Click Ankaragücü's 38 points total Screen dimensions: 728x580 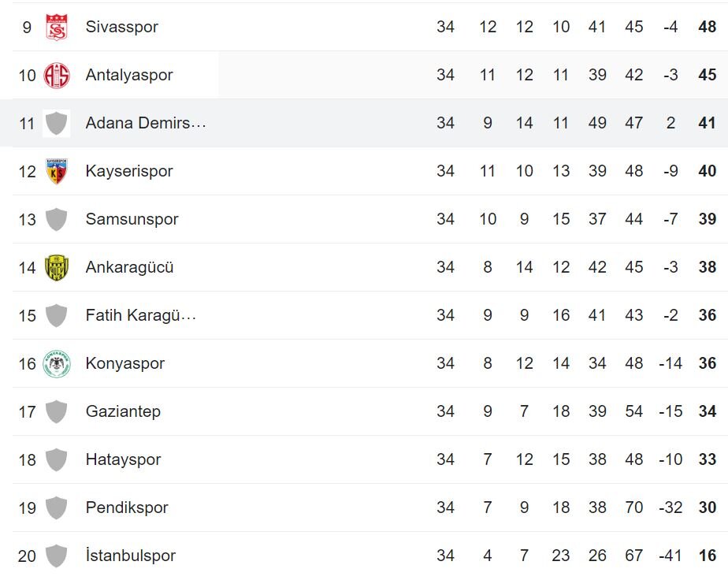(x=707, y=268)
